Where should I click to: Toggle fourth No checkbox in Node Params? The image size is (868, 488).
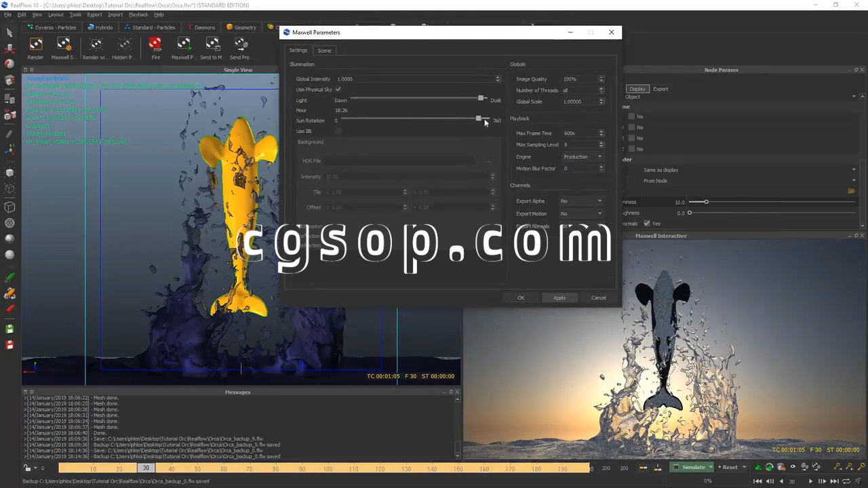pos(631,149)
